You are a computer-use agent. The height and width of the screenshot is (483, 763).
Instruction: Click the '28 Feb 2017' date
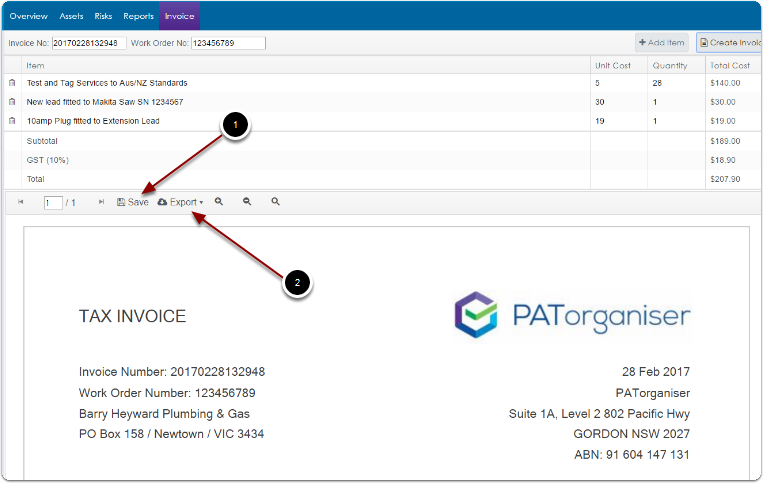click(655, 372)
